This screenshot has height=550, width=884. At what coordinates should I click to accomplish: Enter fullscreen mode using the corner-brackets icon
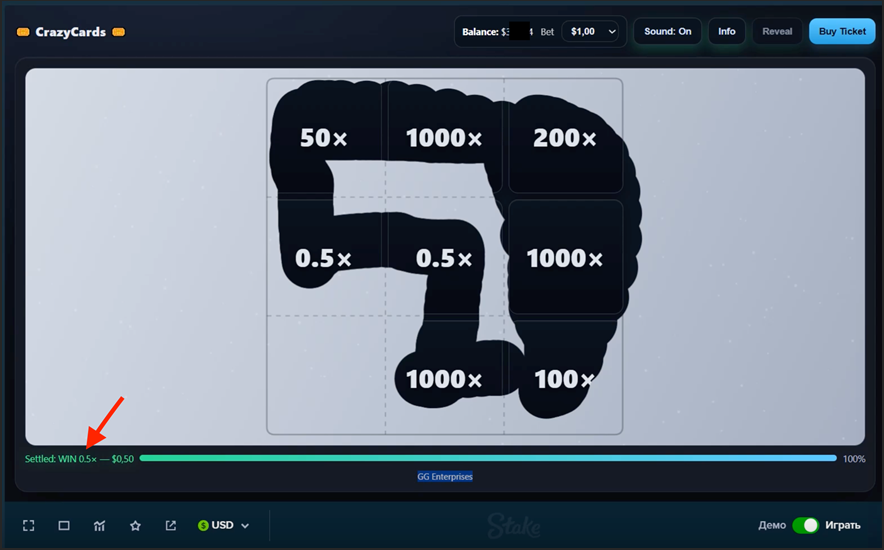[29, 525]
